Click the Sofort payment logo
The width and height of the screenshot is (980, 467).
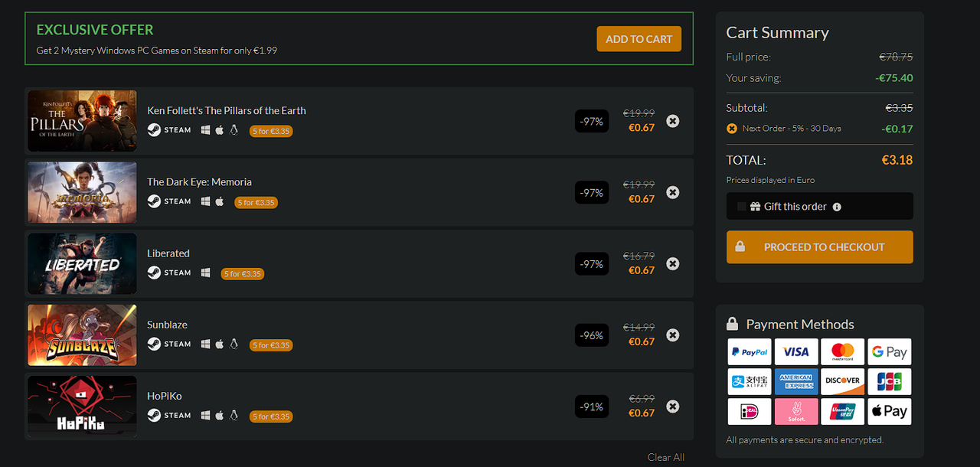pyautogui.click(x=796, y=411)
